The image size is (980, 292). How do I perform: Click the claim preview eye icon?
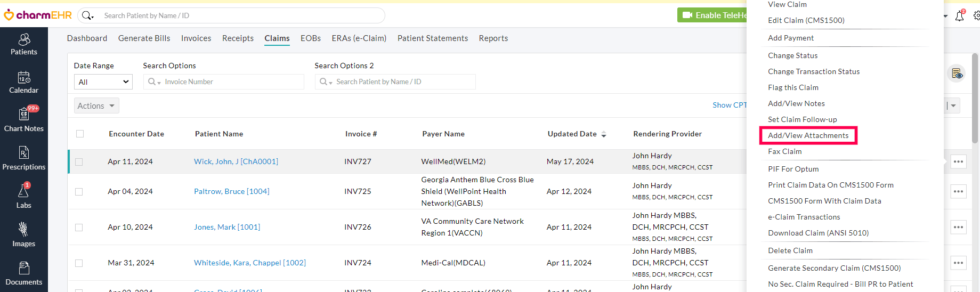coord(957,74)
